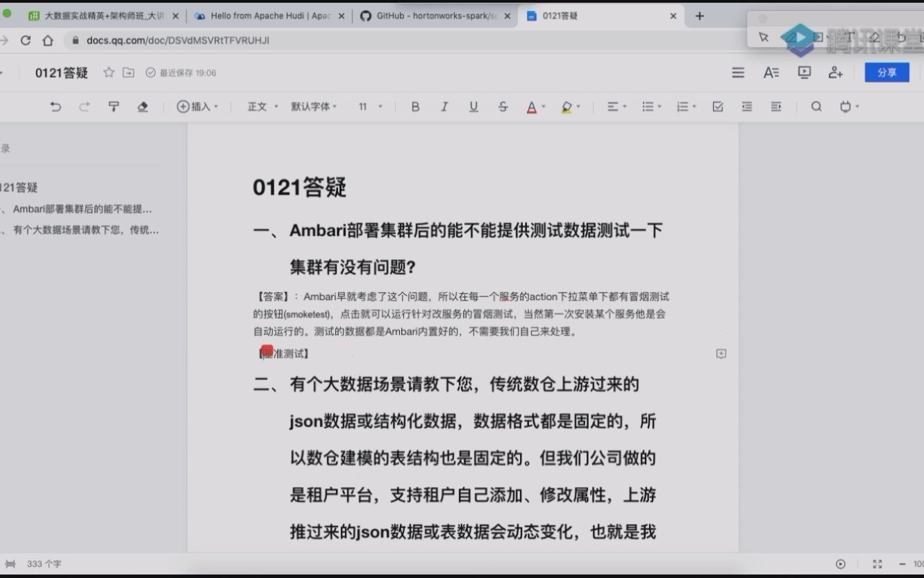
Task: Click the blue 分享 button
Action: [x=887, y=72]
